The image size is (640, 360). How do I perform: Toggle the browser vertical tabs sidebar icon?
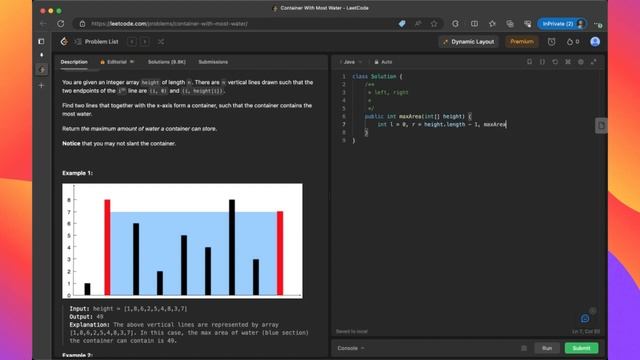pyautogui.click(x=41, y=41)
